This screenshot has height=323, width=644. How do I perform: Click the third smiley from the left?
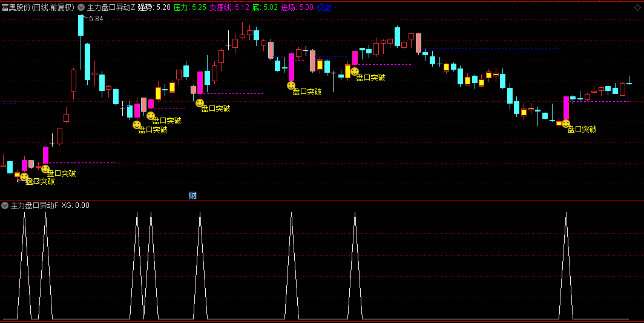(x=137, y=125)
